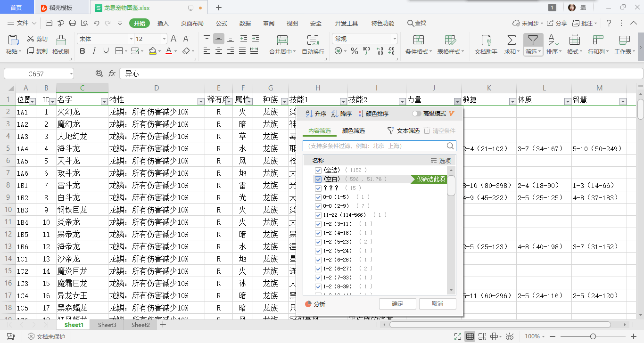Click the Sum 求和 sigma icon
Viewport: 644px width, 343px height.
click(x=511, y=40)
